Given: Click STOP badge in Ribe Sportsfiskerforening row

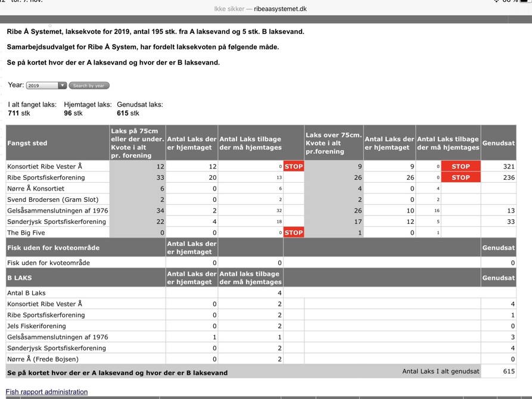Looking at the screenshot, I should point(461,177).
